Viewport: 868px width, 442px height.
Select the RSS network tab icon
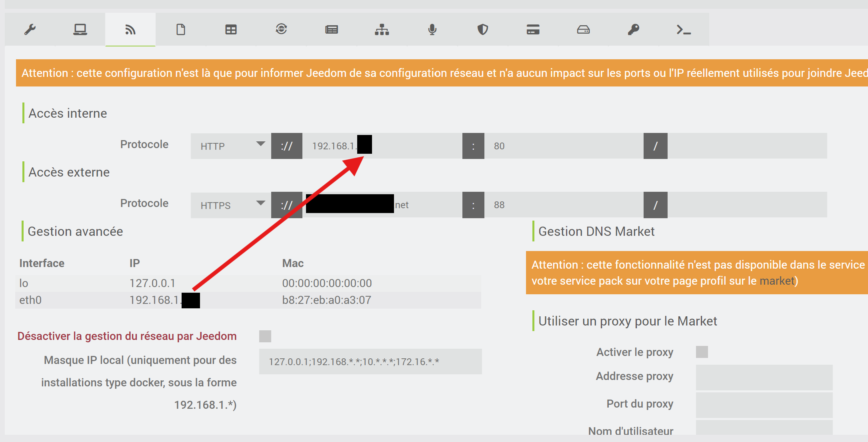pos(130,30)
